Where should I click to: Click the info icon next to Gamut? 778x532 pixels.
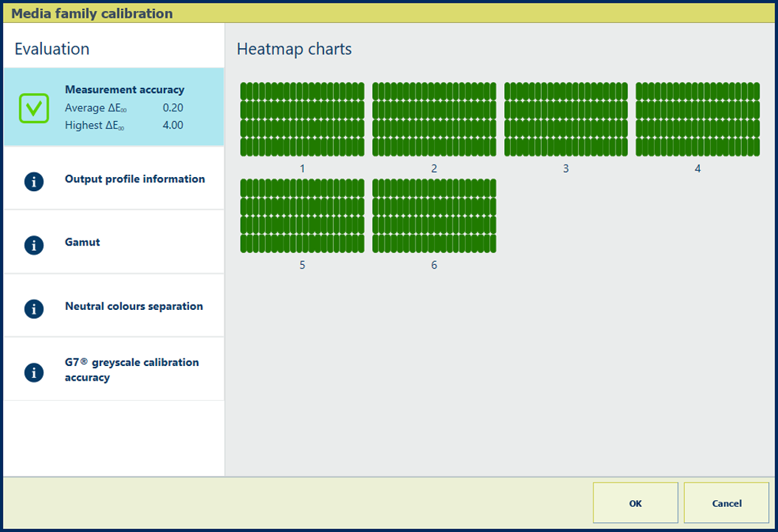[34, 245]
